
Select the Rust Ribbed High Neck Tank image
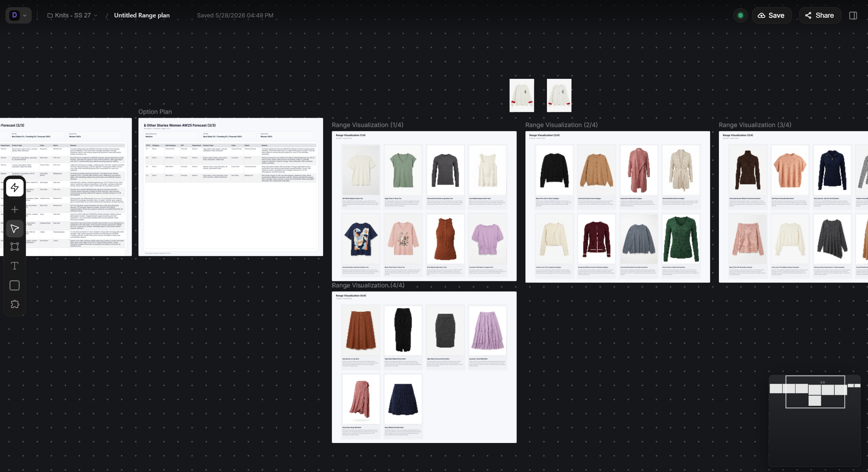(445, 239)
